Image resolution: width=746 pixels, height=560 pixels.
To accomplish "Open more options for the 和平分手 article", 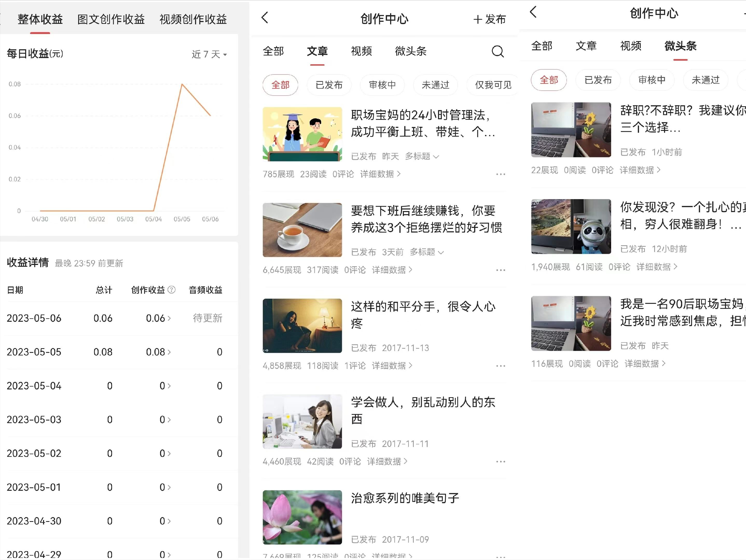I will (x=500, y=366).
